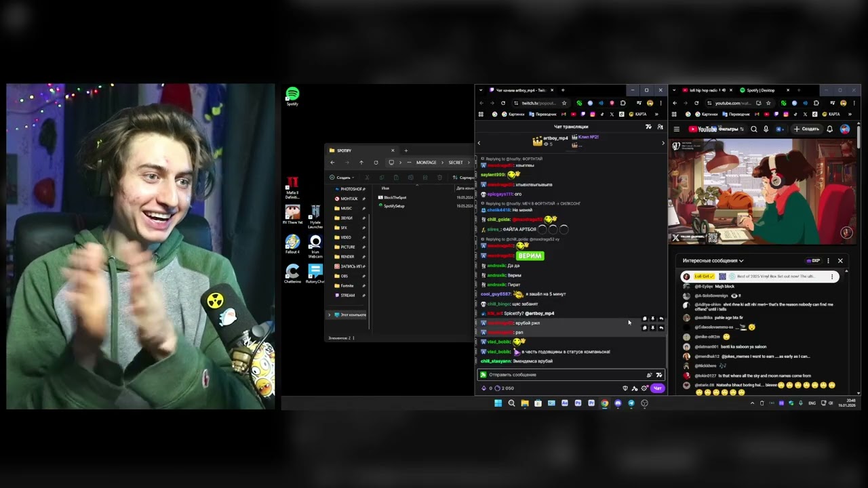The height and width of the screenshot is (488, 868).
Task: Bookmark the Twitch popout page with star
Action: click(564, 103)
